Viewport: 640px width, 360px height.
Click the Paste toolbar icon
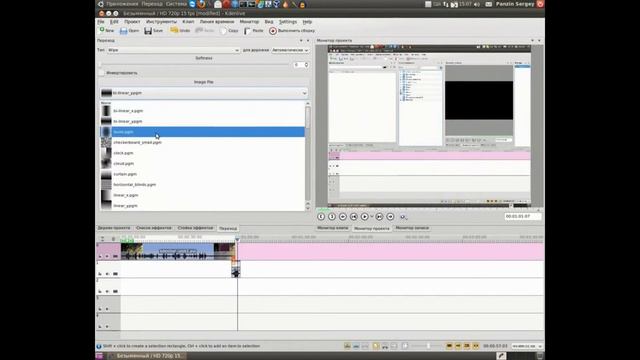point(247,31)
